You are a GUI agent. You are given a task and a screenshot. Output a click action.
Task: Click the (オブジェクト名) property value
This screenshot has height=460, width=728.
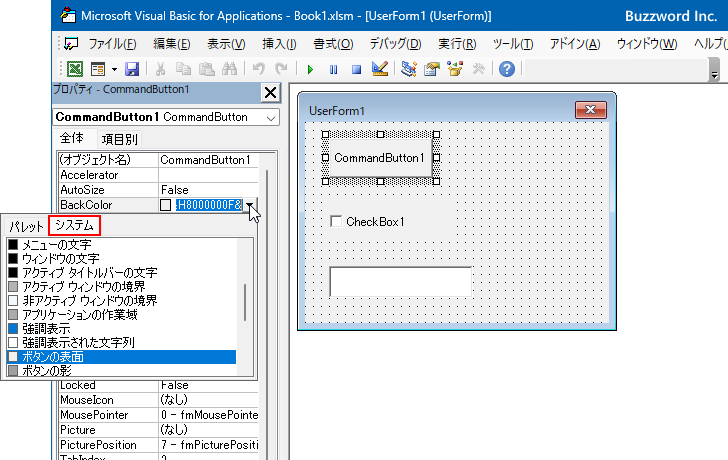pyautogui.click(x=208, y=160)
